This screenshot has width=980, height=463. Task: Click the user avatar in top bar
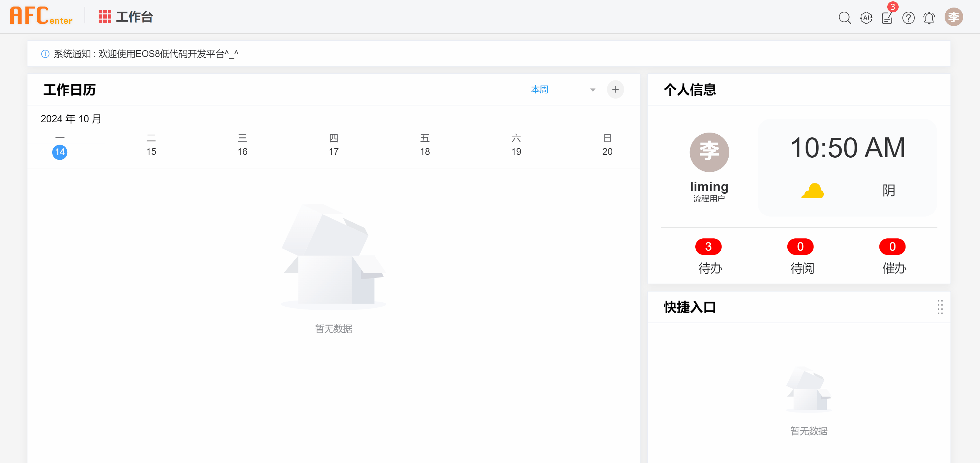point(953,17)
